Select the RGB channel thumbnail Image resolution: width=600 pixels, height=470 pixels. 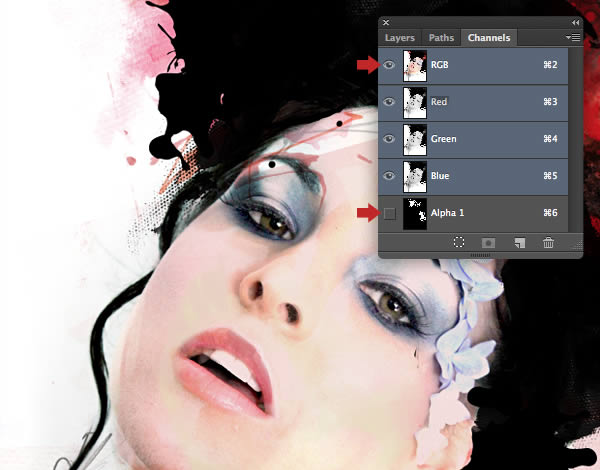415,65
